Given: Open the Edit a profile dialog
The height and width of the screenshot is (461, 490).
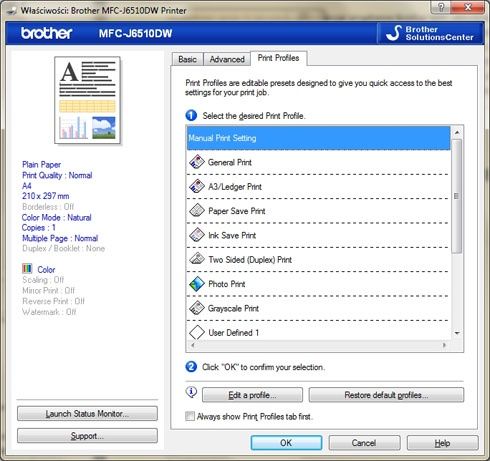Looking at the screenshot, I should coord(252,395).
